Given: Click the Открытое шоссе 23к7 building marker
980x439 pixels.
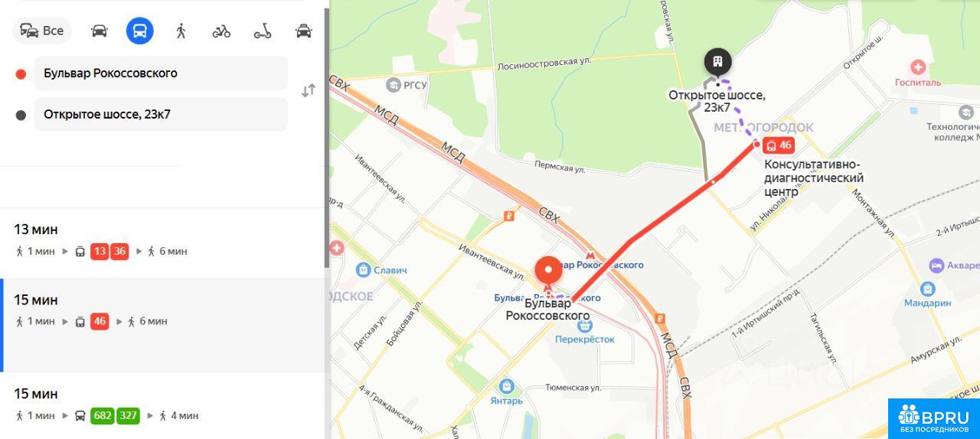Looking at the screenshot, I should (717, 61).
